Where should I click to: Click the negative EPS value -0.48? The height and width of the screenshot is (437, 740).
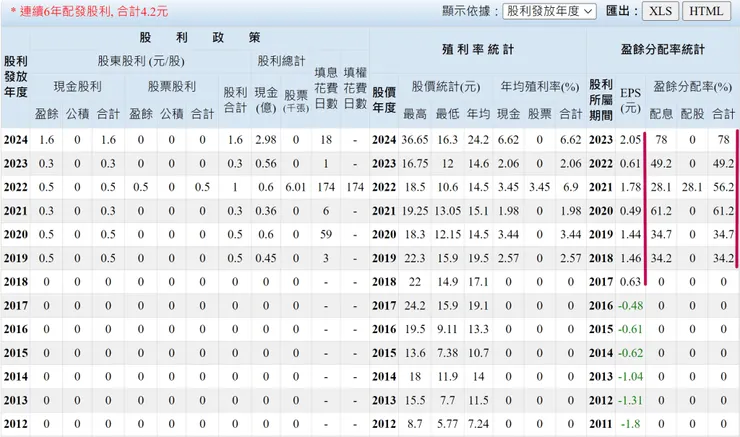click(x=631, y=305)
